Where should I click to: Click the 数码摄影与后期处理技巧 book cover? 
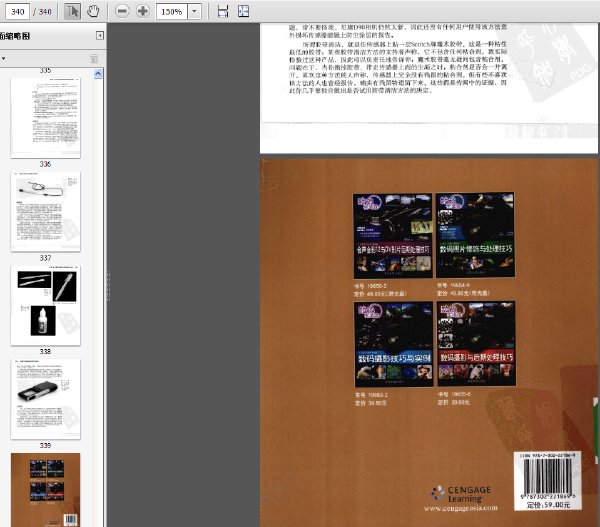[x=476, y=343]
